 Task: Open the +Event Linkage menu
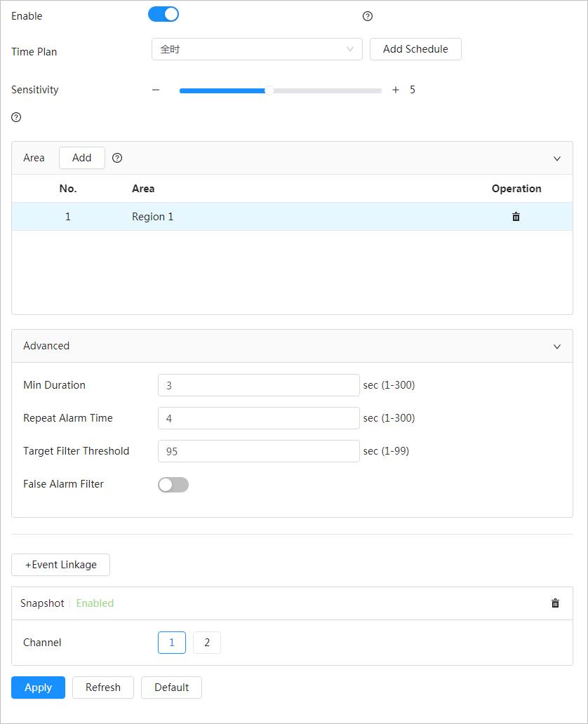pos(60,565)
